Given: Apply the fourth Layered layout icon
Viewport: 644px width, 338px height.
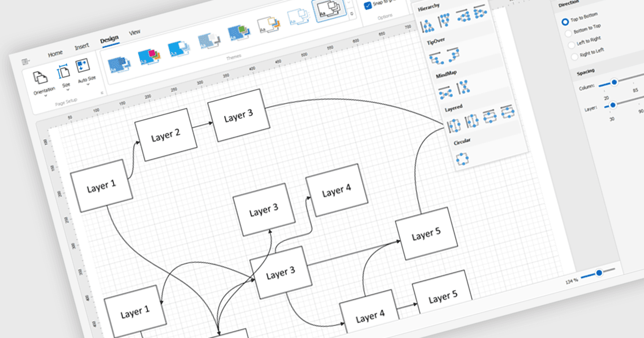Looking at the screenshot, I should 507,112.
